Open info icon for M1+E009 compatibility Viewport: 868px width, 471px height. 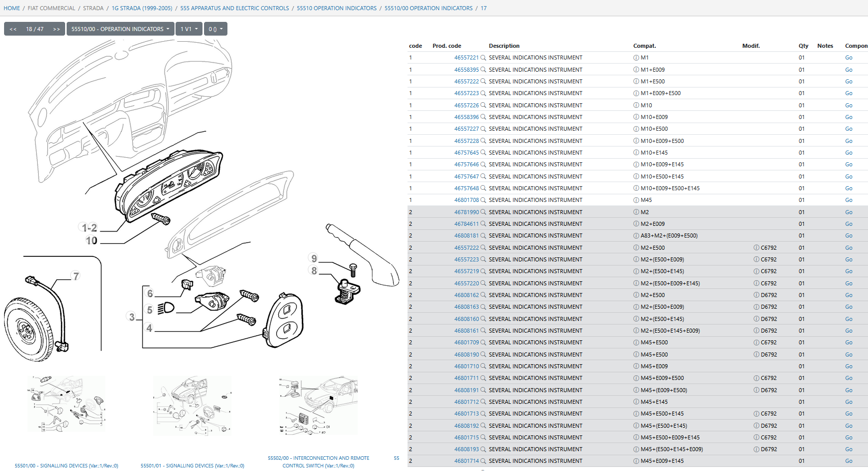pyautogui.click(x=636, y=70)
